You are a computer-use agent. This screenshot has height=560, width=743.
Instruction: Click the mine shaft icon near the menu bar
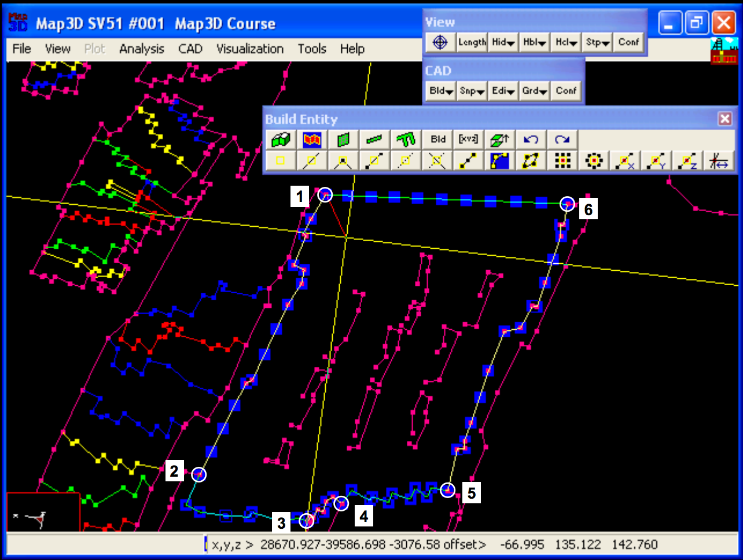click(724, 50)
